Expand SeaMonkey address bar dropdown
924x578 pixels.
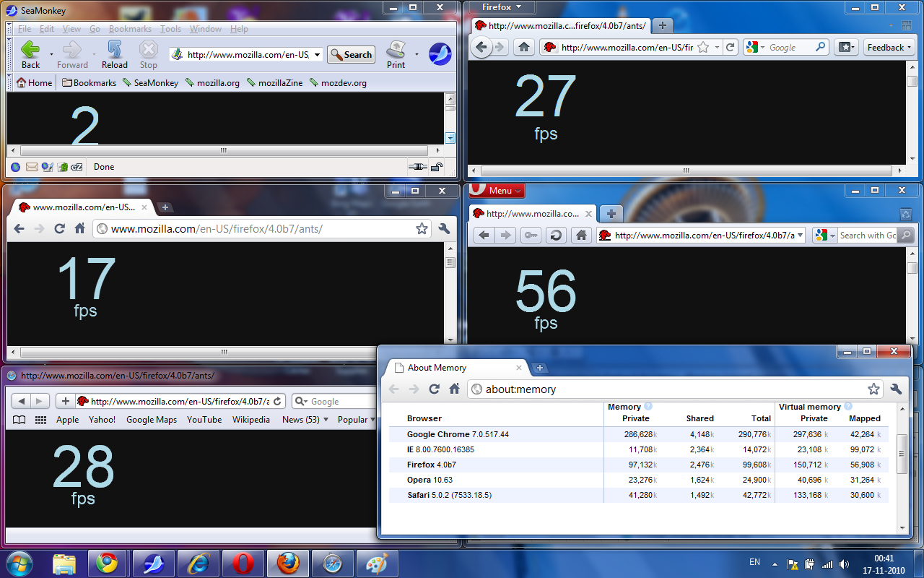tap(317, 55)
